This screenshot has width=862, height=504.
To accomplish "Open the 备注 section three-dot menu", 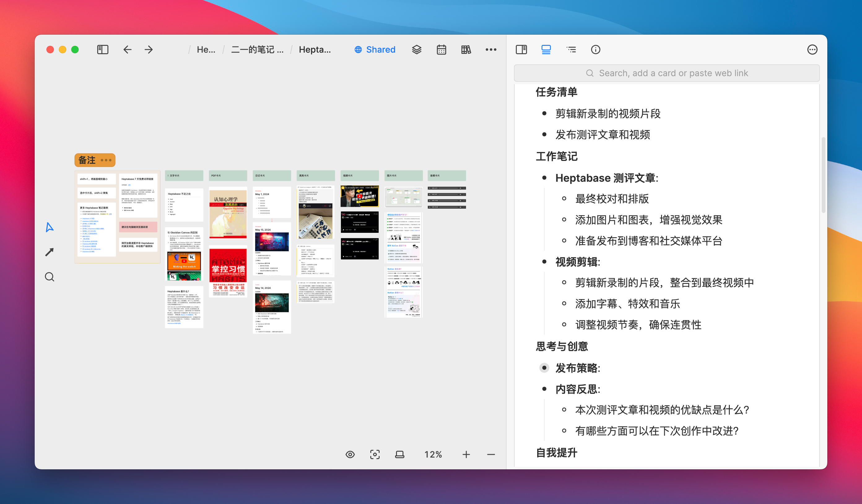I will [x=106, y=160].
